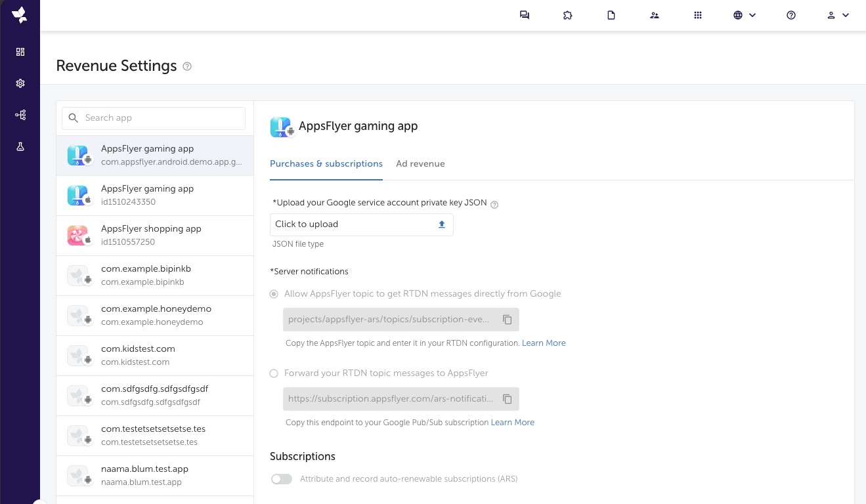Select Forward your RTDN topic messages radio

pos(274,373)
